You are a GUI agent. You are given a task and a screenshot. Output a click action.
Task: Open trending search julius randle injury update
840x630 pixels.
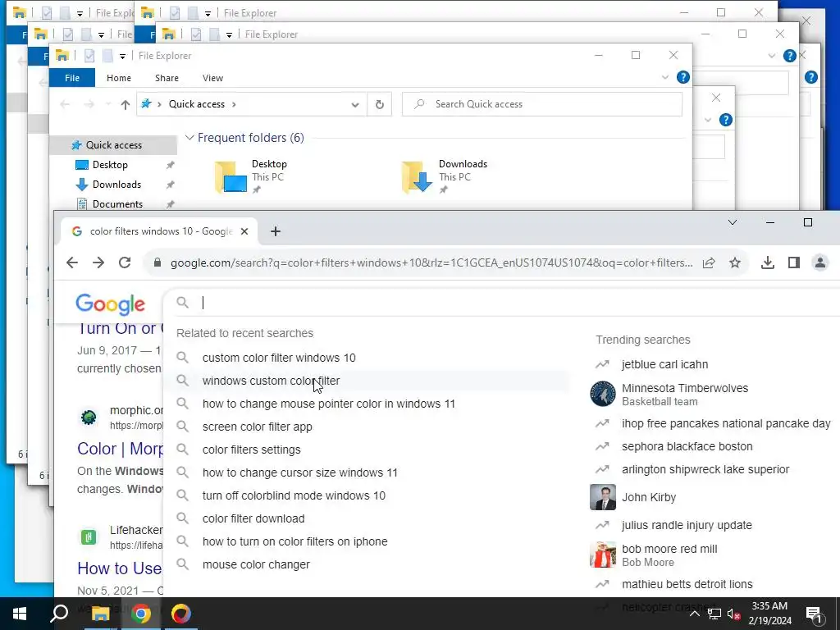(687, 526)
